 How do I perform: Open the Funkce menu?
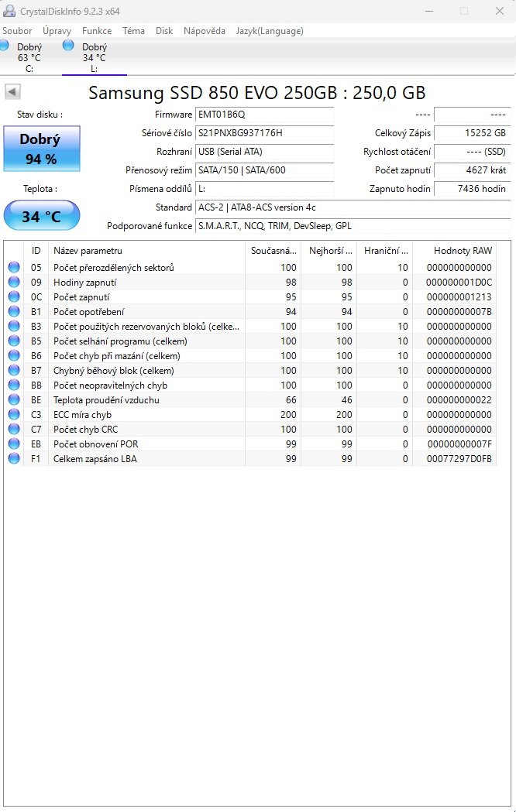tap(97, 30)
